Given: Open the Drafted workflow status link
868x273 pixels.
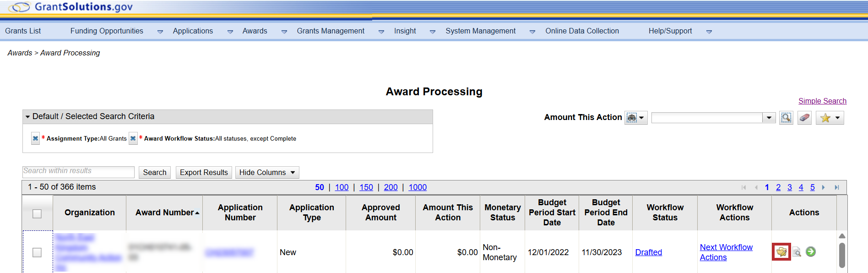Looking at the screenshot, I should (x=648, y=252).
